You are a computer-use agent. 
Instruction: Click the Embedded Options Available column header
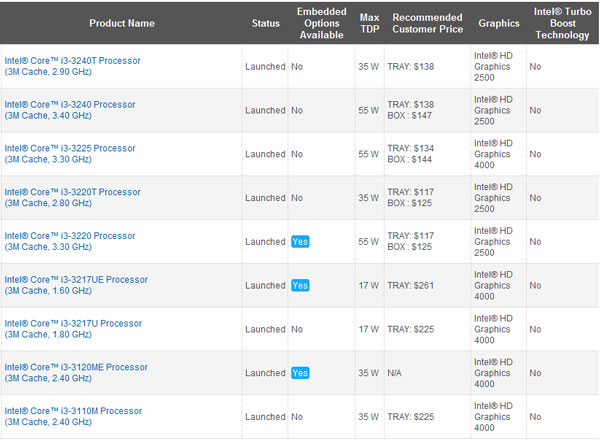pos(321,22)
